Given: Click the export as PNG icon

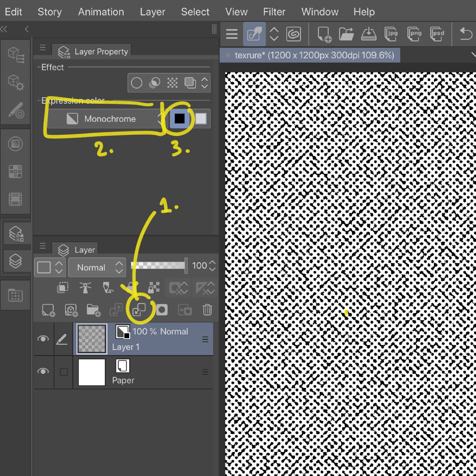Looking at the screenshot, I should click(414, 34).
